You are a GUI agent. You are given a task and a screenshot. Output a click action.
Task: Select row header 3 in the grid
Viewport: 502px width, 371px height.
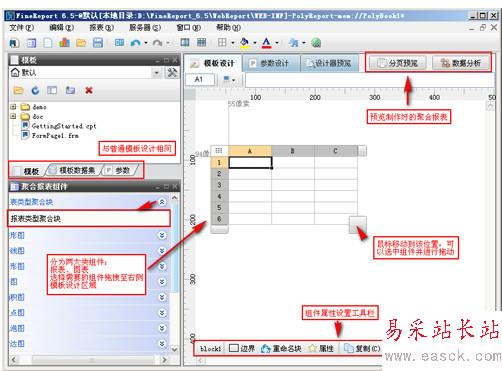tap(219, 185)
